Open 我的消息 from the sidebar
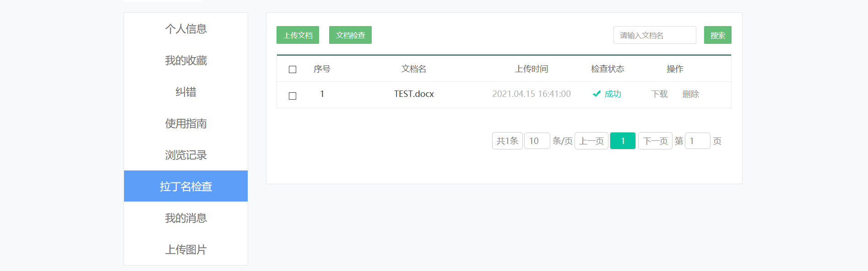The height and width of the screenshot is (271, 868). coord(186,218)
